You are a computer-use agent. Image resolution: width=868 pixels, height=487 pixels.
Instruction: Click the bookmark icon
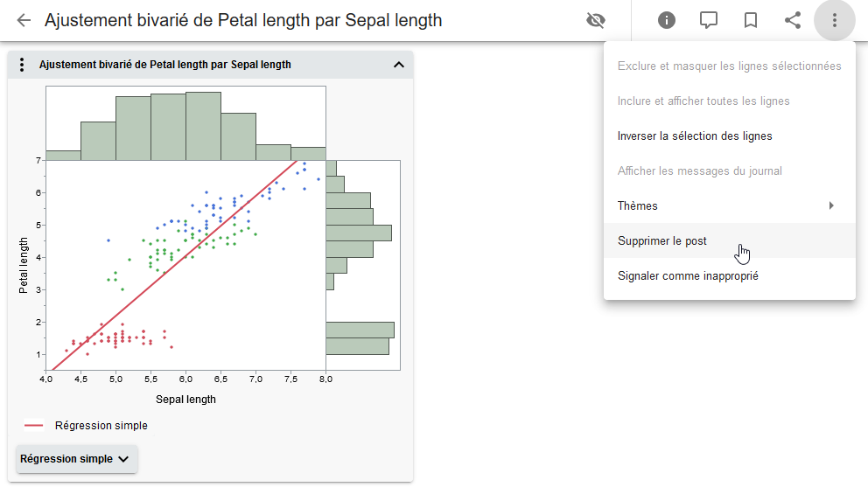(751, 20)
